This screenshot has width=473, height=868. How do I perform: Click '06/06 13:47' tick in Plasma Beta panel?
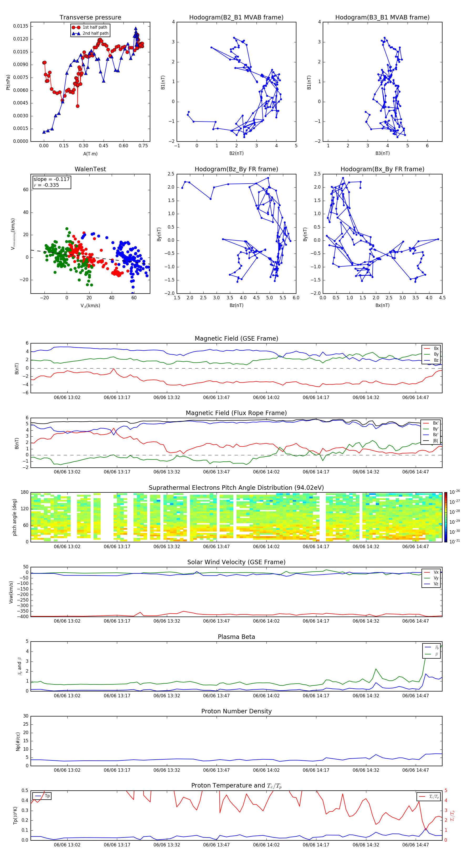point(217,696)
